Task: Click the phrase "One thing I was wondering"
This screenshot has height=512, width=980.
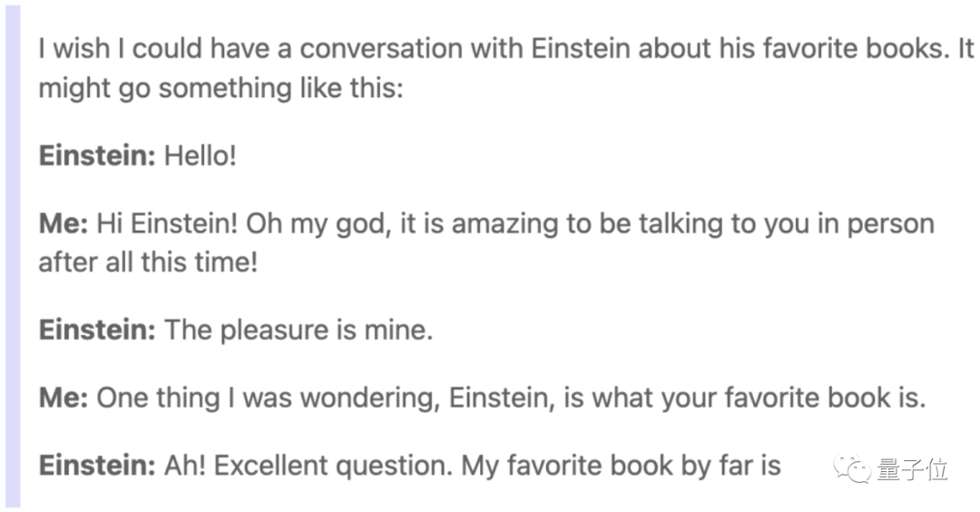Action: 250,398
